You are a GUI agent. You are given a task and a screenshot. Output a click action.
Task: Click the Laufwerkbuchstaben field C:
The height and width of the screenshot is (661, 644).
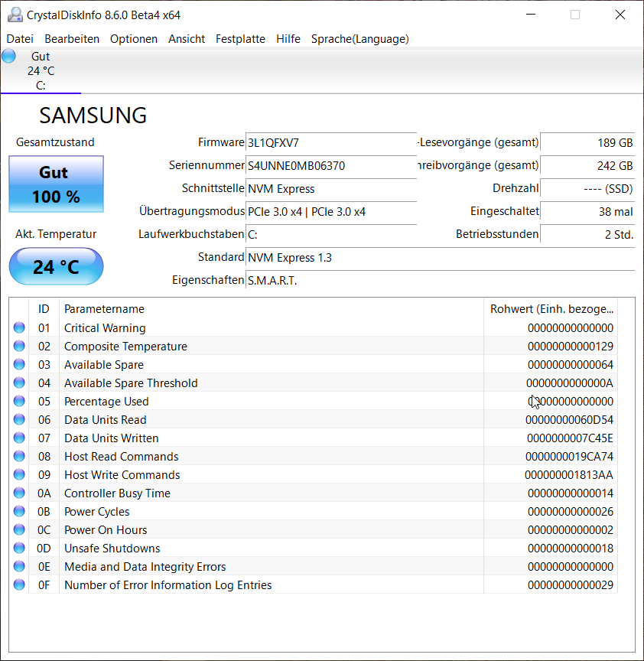(x=331, y=234)
